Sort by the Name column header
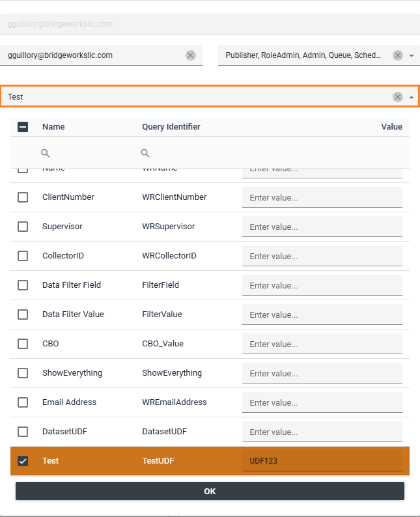Viewport: 420px width, 517px height. [53, 126]
